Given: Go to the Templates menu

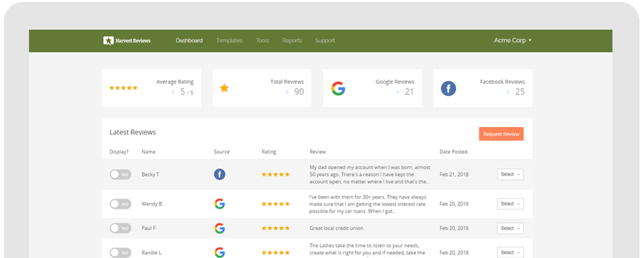Looking at the screenshot, I should pos(229,41).
